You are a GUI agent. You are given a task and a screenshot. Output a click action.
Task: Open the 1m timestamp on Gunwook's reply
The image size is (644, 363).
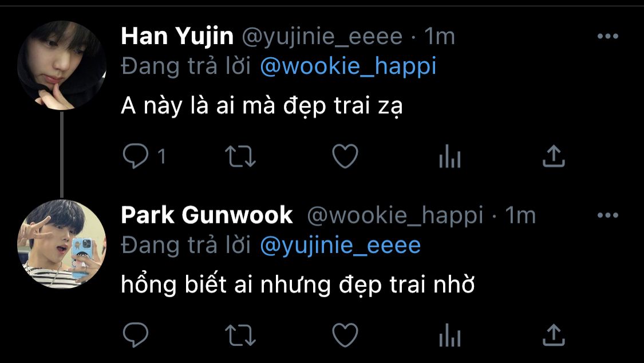pos(520,216)
